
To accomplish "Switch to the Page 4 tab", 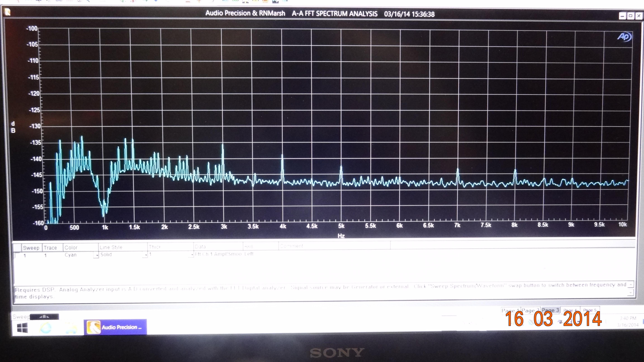I will tap(570, 310).
